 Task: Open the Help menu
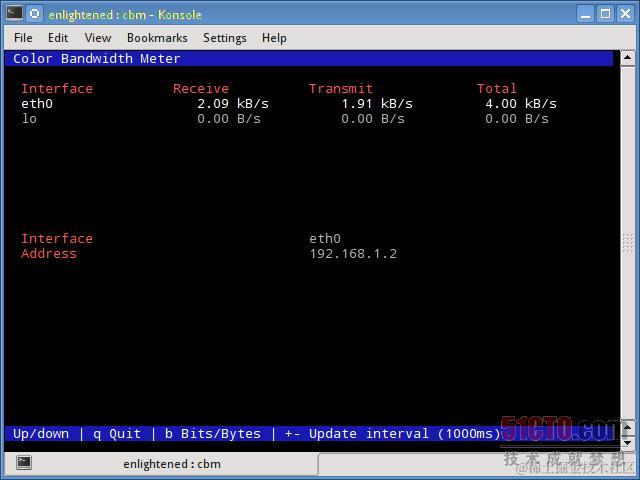274,38
